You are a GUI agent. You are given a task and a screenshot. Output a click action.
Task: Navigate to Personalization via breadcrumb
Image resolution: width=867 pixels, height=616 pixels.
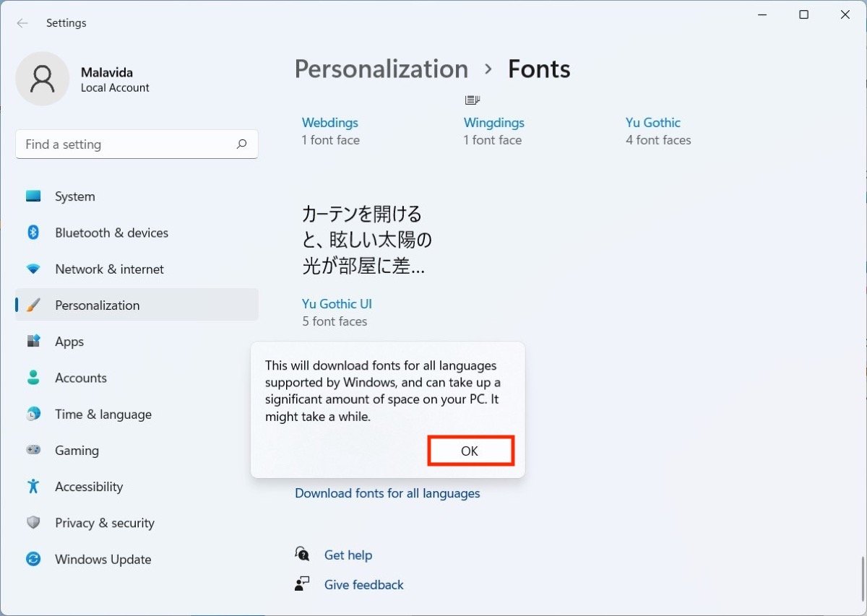381,69
